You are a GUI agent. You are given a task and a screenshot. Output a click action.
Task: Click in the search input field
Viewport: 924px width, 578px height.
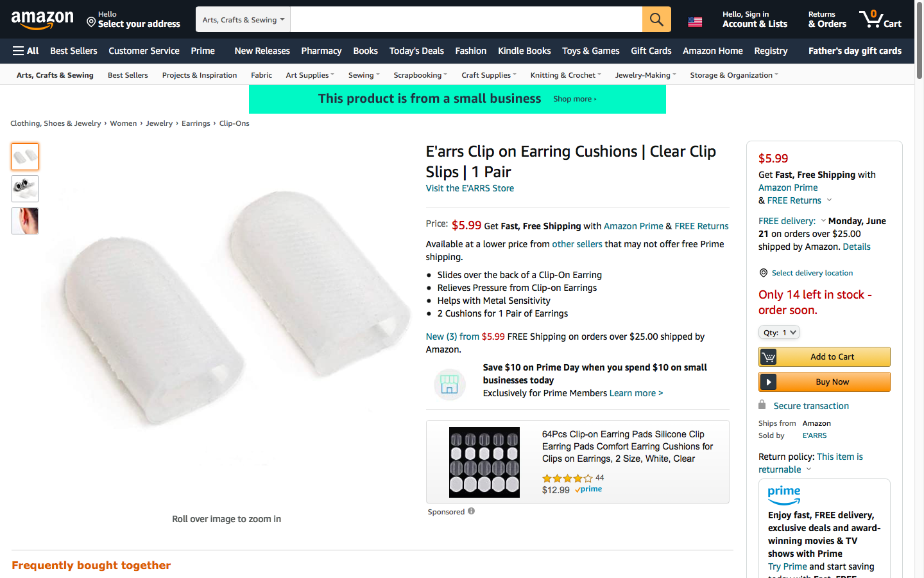pos(466,20)
